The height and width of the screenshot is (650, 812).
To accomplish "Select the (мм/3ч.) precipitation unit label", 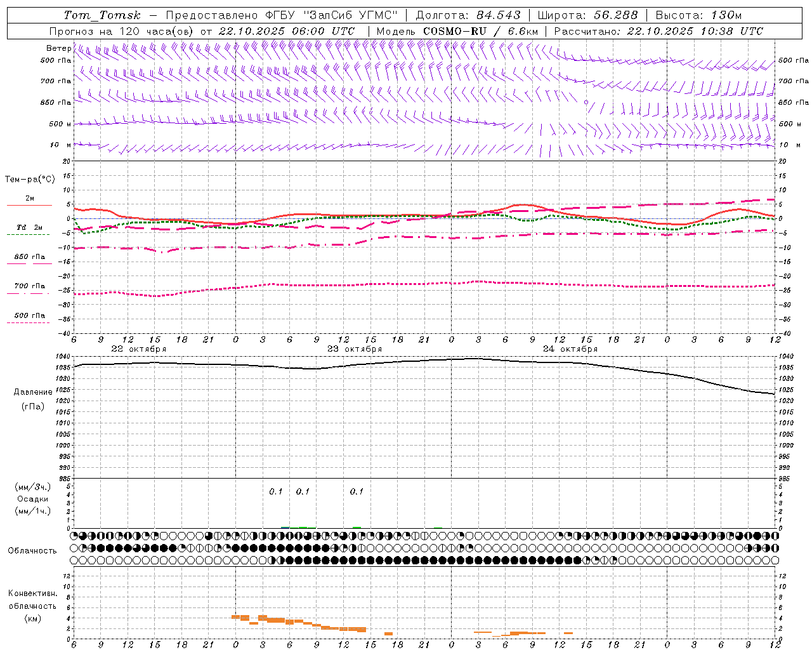I will (33, 487).
